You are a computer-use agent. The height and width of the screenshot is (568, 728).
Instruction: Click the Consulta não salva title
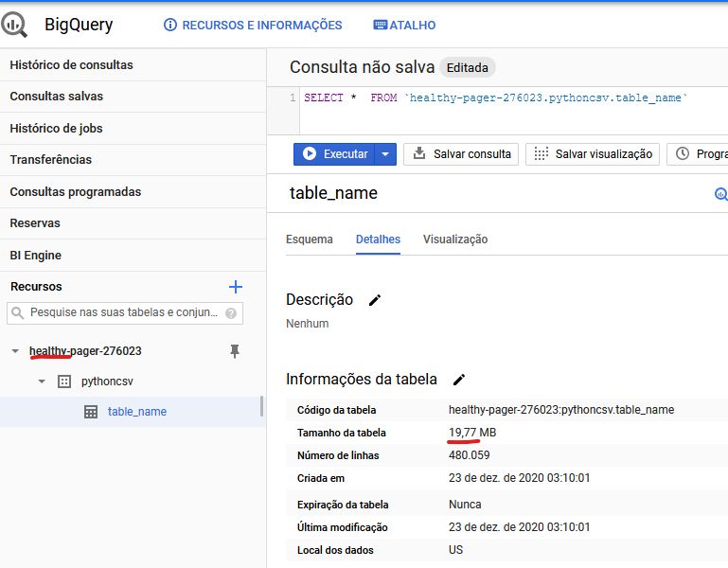click(363, 67)
